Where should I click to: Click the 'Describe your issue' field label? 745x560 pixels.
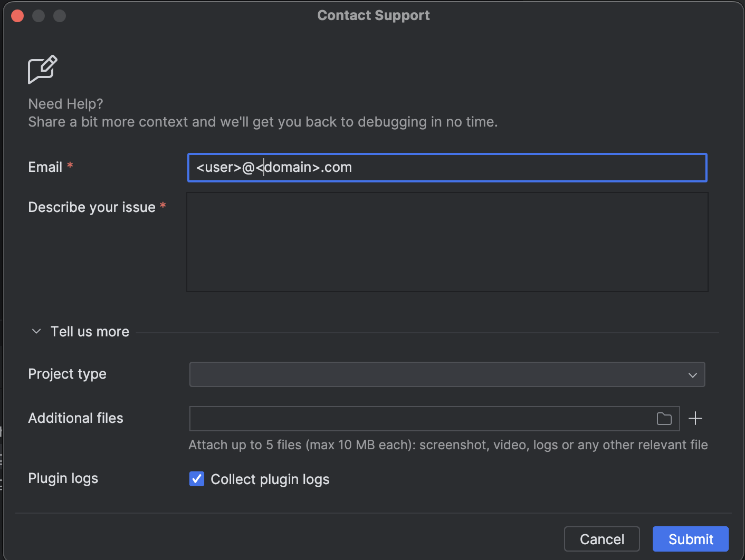(92, 207)
